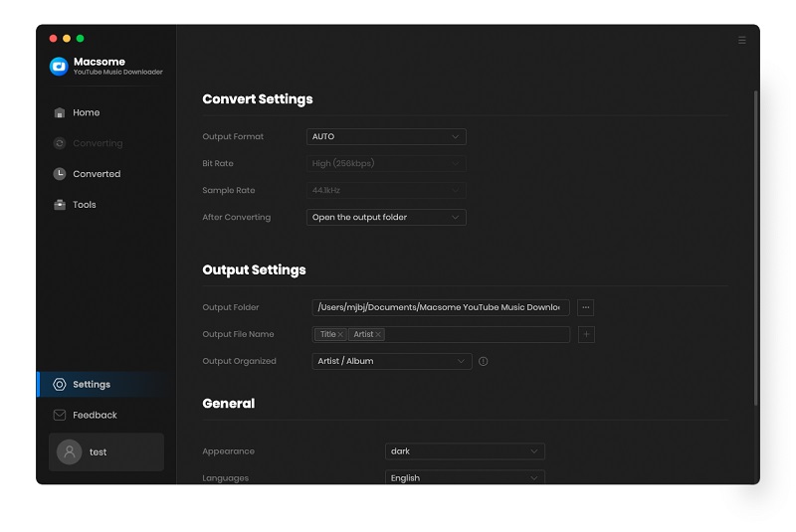
Task: Open the Sample Rate 44.1kHz dropdown
Action: [386, 190]
